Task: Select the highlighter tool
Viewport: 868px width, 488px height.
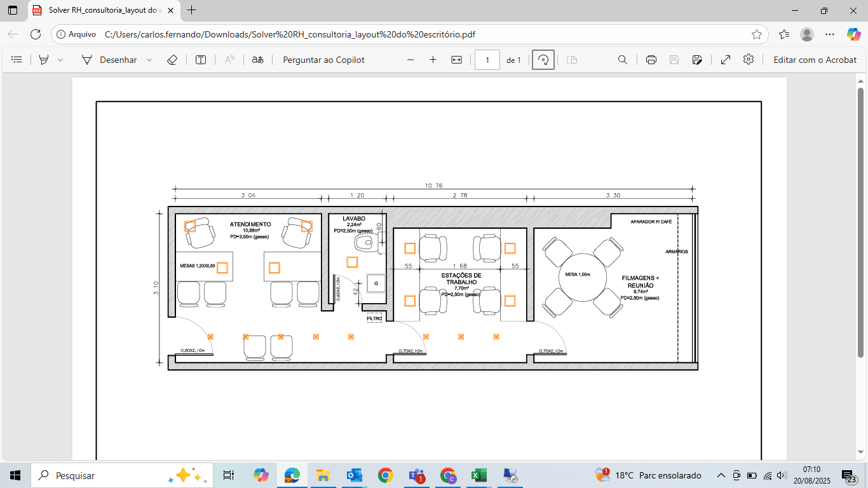Action: point(44,60)
